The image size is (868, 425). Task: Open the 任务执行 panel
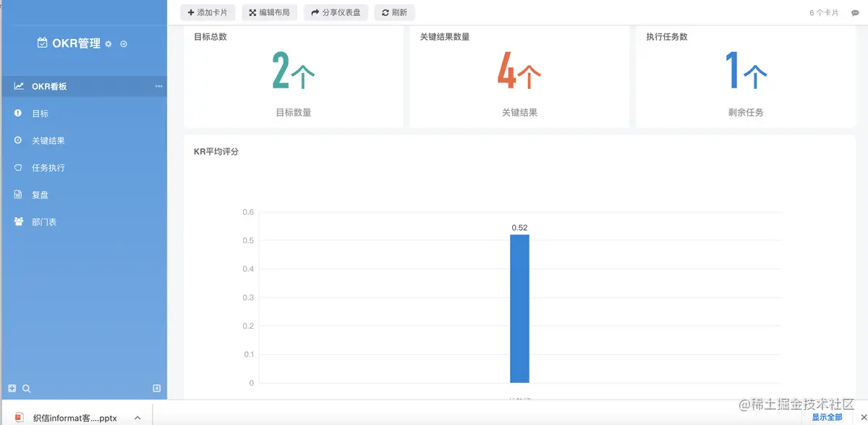pos(48,167)
